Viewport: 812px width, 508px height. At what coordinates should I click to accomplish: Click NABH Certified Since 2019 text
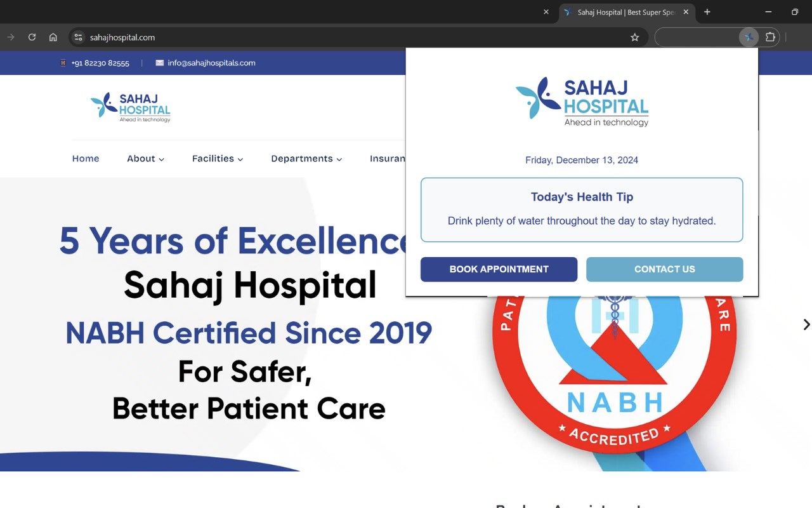249,333
